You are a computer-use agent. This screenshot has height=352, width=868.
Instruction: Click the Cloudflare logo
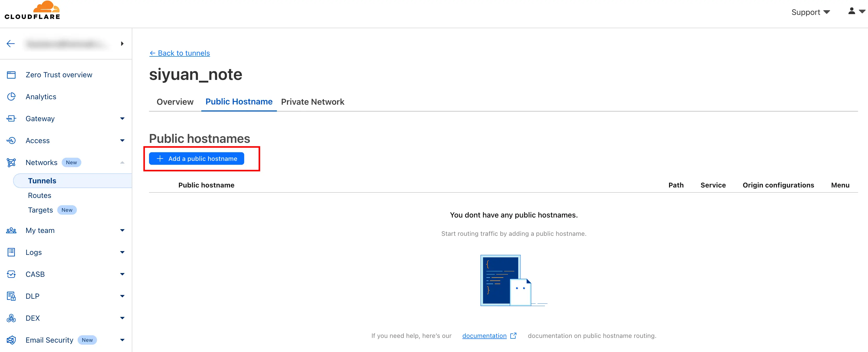[32, 10]
